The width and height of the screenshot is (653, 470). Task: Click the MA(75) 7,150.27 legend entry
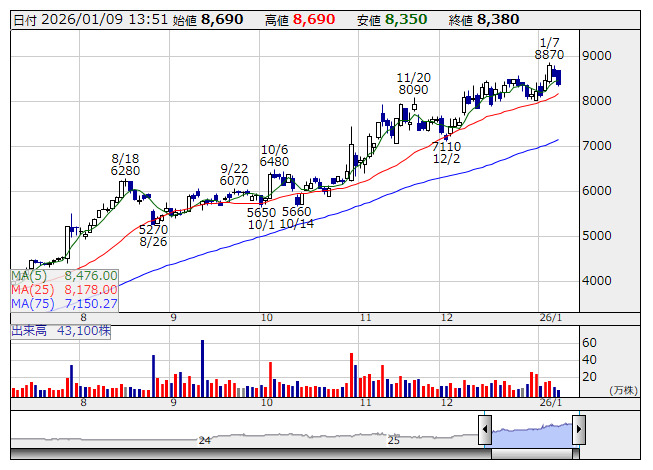pyautogui.click(x=65, y=304)
